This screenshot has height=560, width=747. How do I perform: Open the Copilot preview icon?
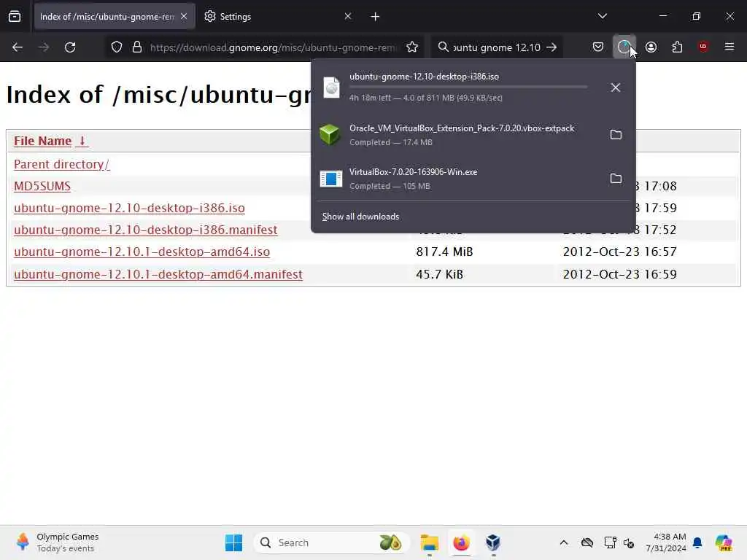coord(723,542)
